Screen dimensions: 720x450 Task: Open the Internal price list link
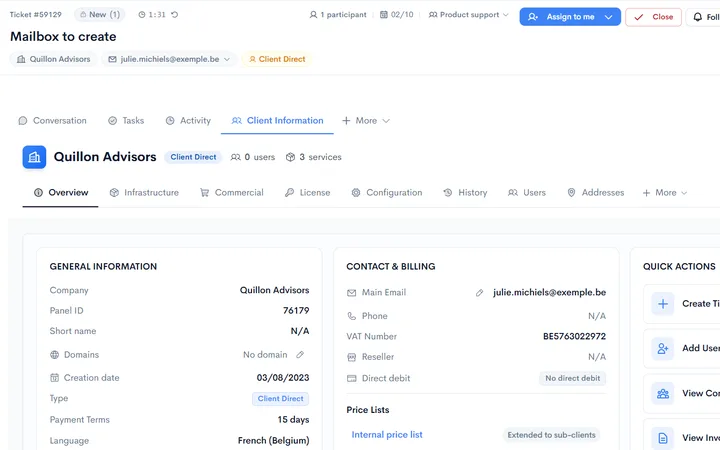tap(387, 435)
